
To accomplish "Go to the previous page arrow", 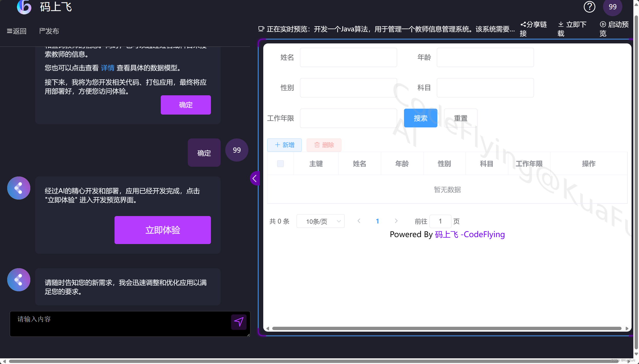I will pyautogui.click(x=359, y=221).
